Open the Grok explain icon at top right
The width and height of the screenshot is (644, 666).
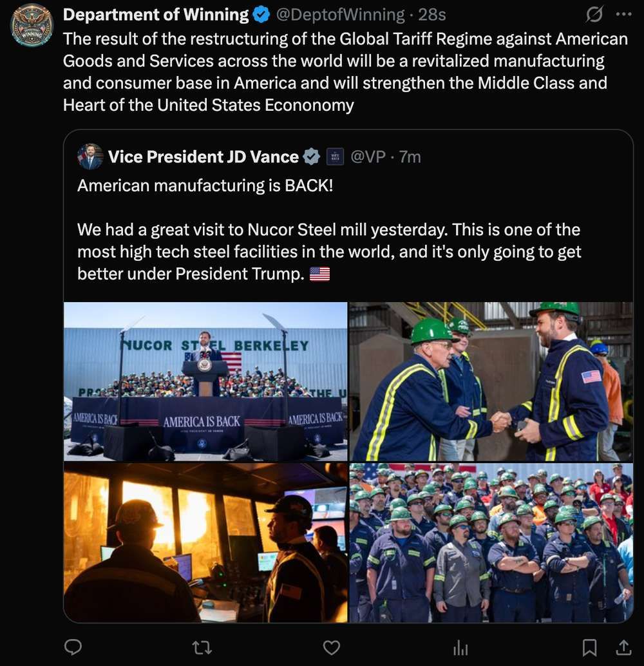pyautogui.click(x=594, y=14)
